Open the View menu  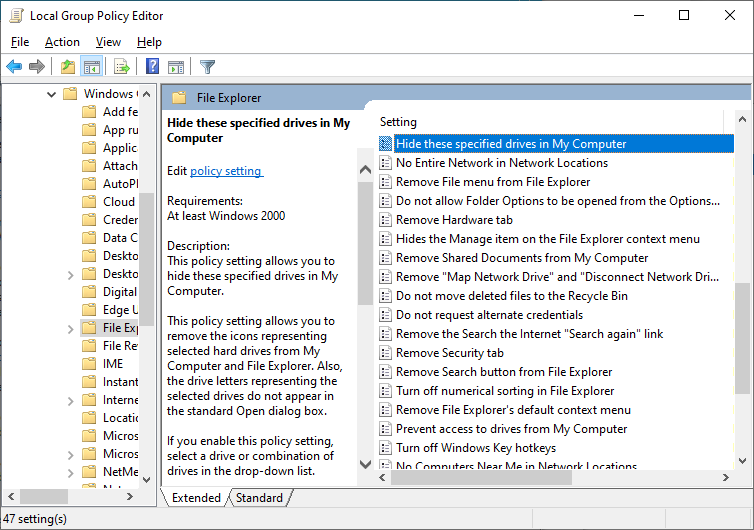[108, 42]
